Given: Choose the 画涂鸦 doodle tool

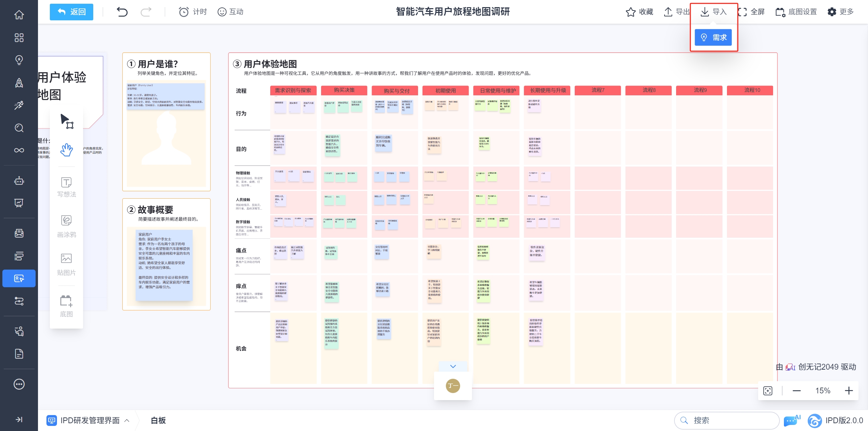Looking at the screenshot, I should point(66,226).
